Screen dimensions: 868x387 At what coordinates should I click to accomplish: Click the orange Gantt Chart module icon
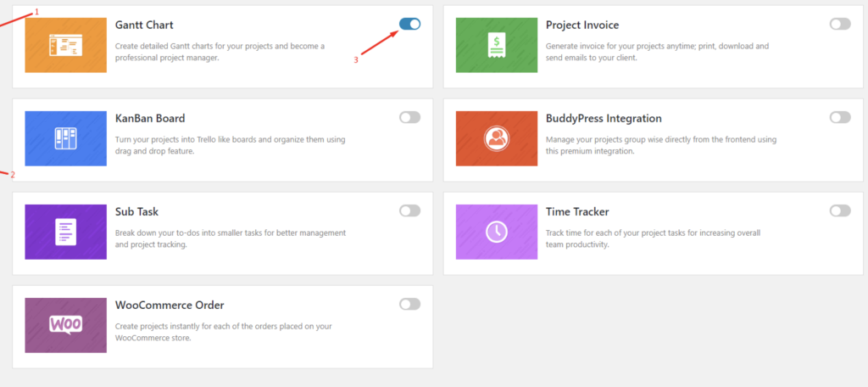66,45
